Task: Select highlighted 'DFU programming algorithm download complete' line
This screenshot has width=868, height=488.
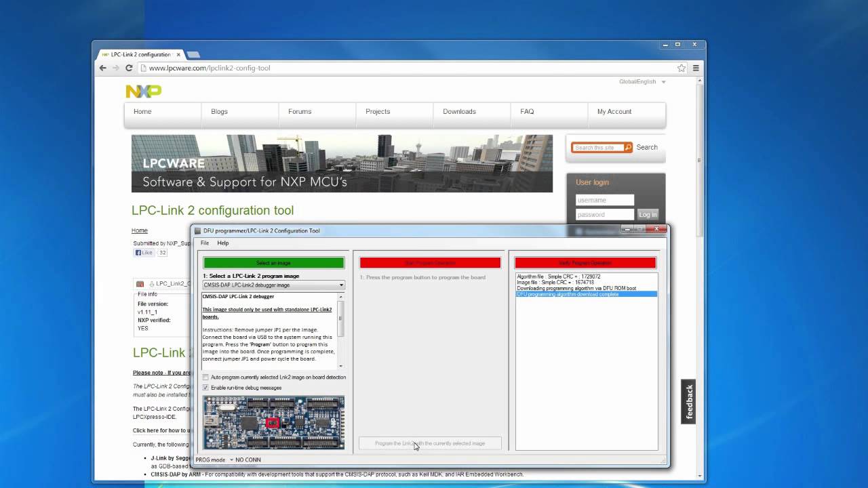Action: click(x=587, y=294)
